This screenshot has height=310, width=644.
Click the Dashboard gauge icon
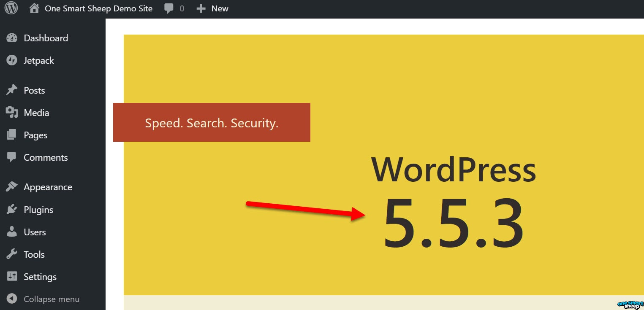click(x=12, y=38)
